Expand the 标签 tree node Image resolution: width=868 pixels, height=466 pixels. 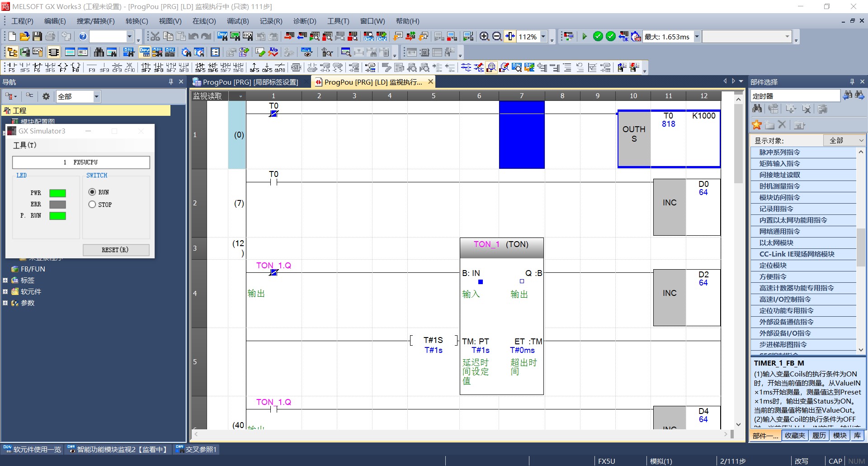click(x=5, y=280)
